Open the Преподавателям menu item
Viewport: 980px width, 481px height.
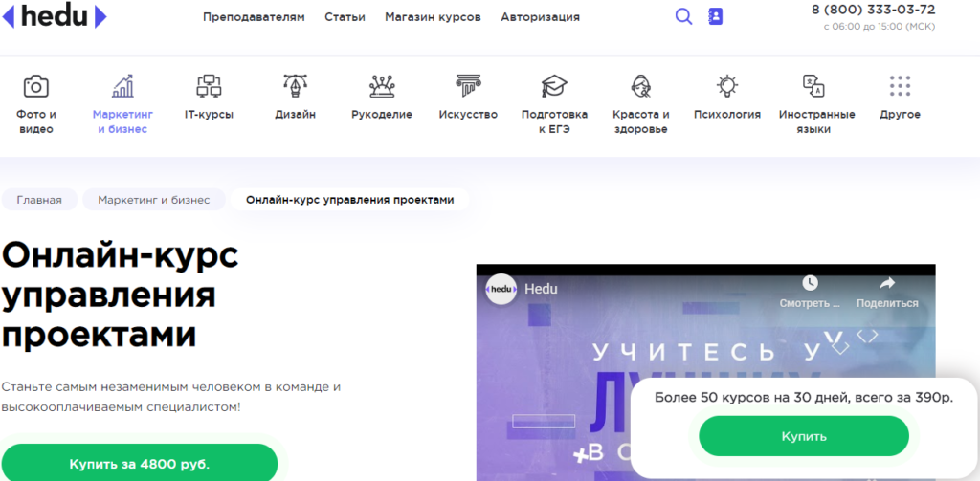tap(254, 17)
